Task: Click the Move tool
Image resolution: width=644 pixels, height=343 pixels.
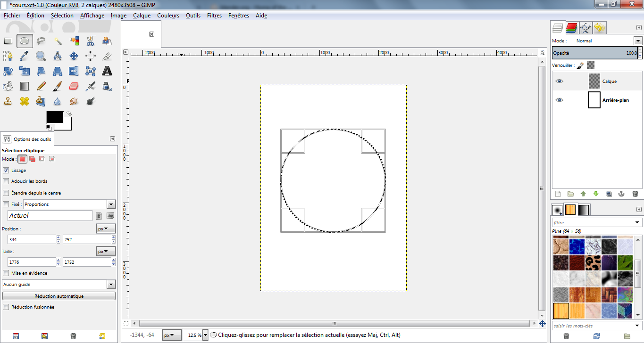Action: coord(74,56)
